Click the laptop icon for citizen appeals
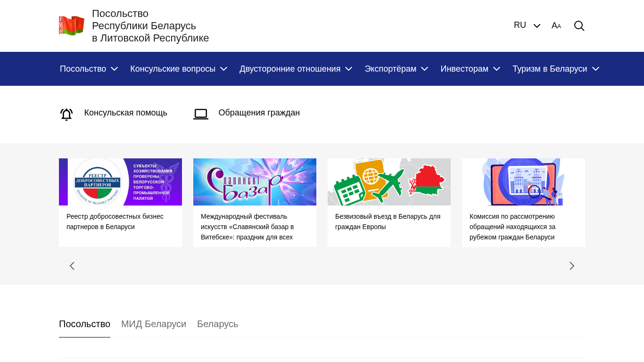Image resolution: width=644 pixels, height=362 pixels. coord(201,114)
